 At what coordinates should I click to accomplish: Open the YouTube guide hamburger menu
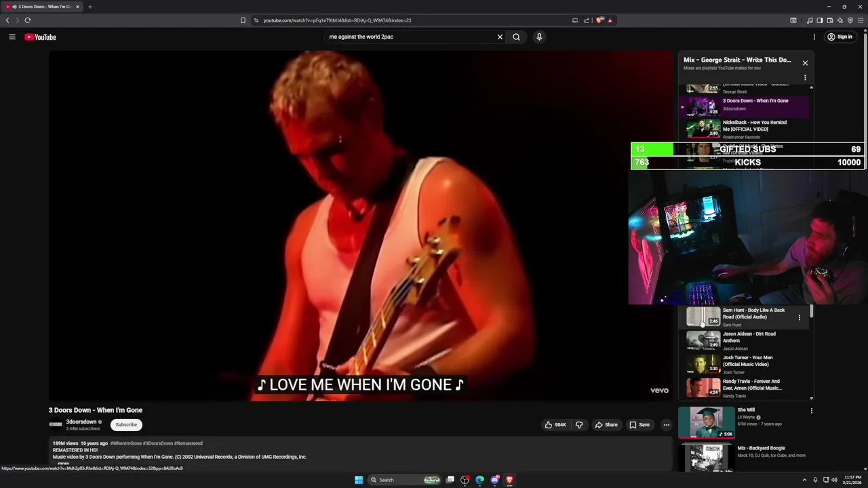(12, 37)
